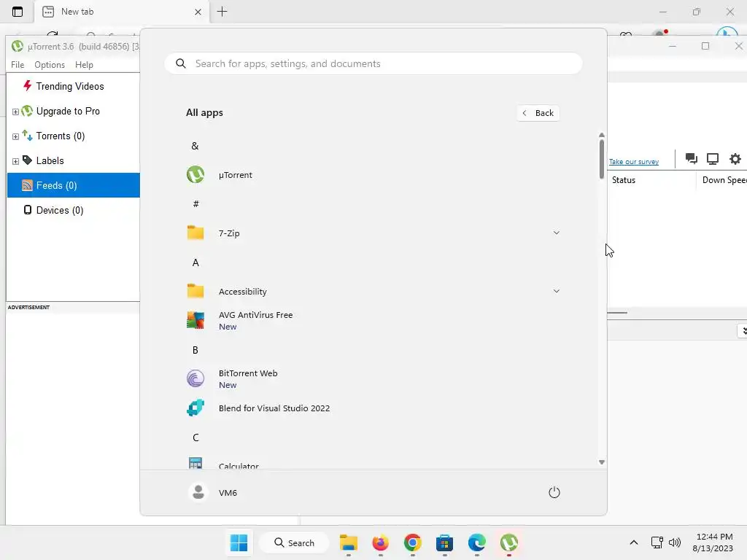Switch to µTorrent on the taskbar
The width and height of the screenshot is (747, 560).
[508, 542]
